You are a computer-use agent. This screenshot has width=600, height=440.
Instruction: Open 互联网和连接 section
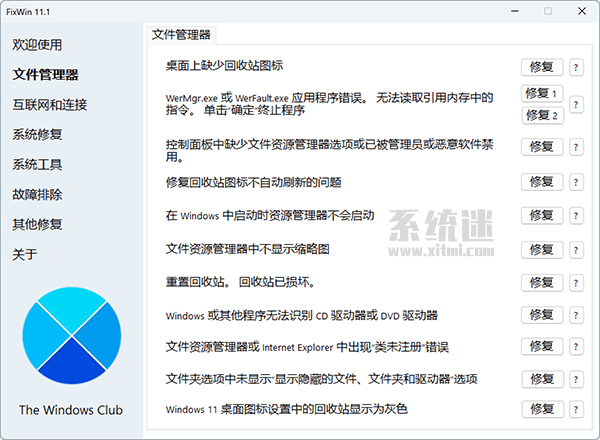(x=50, y=104)
